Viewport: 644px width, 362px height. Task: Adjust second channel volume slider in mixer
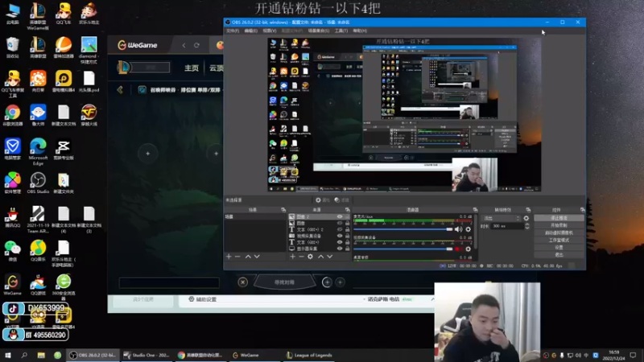(403, 249)
